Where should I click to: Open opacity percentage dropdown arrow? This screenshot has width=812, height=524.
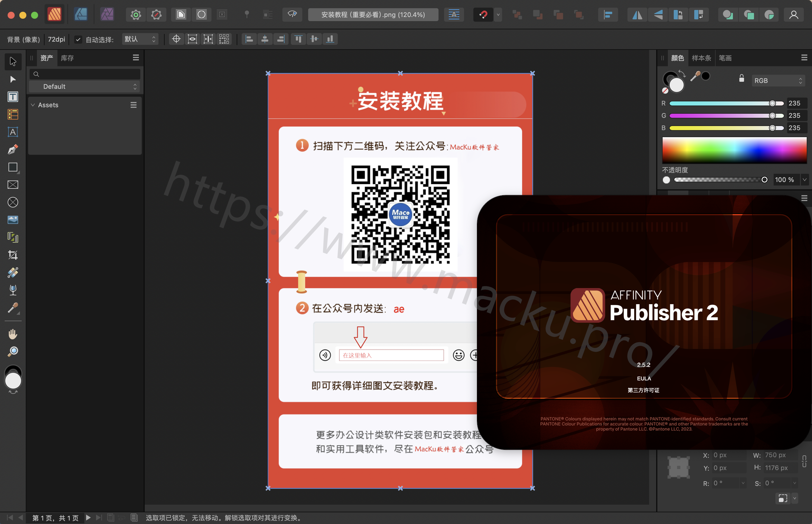[804, 180]
